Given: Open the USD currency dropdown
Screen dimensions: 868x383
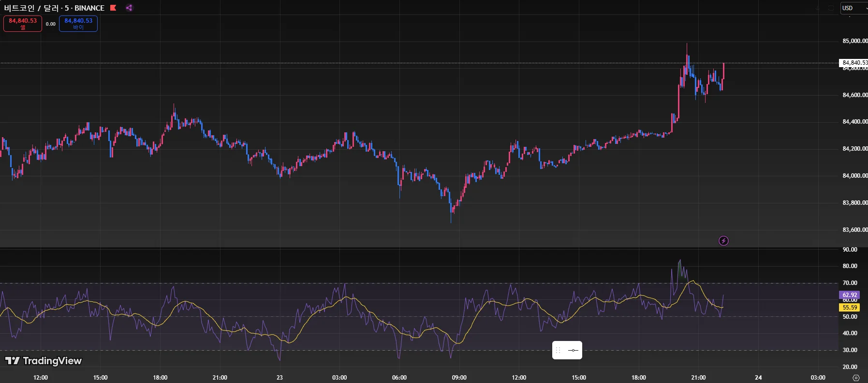Looking at the screenshot, I should [x=854, y=8].
